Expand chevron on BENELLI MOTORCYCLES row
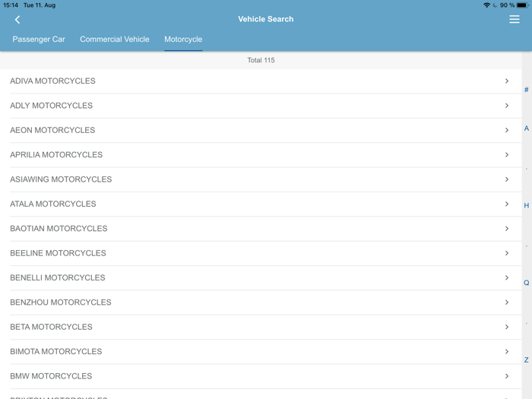 pyautogui.click(x=507, y=278)
